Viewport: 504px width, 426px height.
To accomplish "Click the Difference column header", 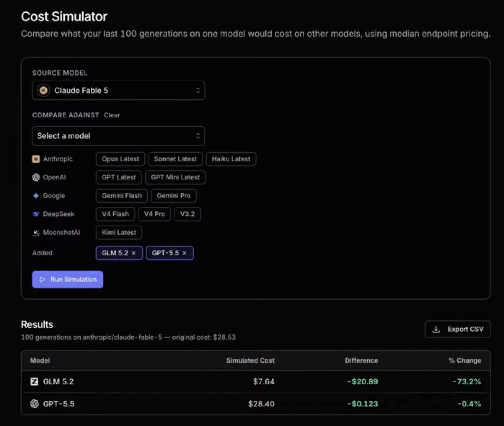I will (362, 360).
